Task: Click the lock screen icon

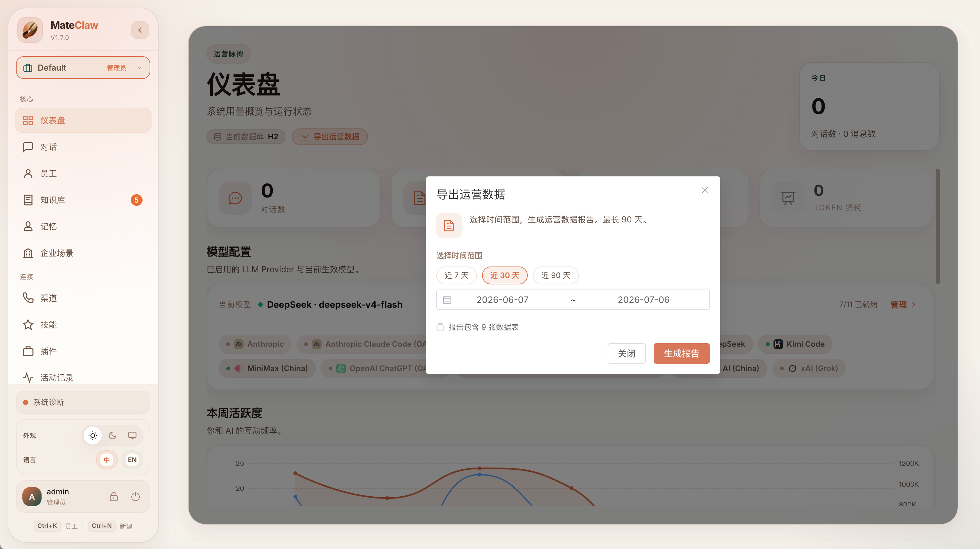Action: coord(114,497)
